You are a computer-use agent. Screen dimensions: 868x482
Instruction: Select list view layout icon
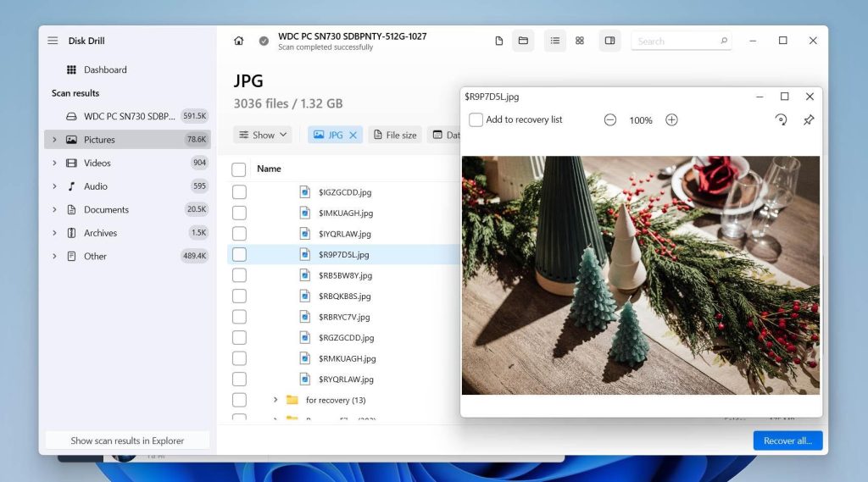pos(554,41)
